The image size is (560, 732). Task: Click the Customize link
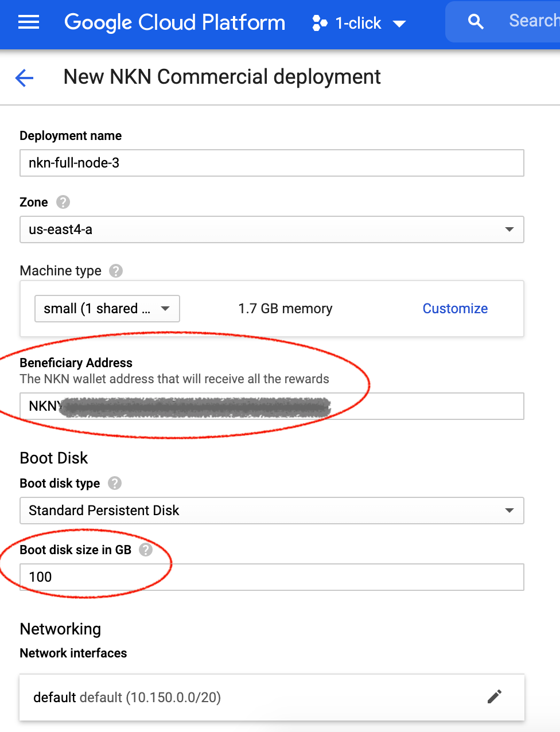pos(455,309)
